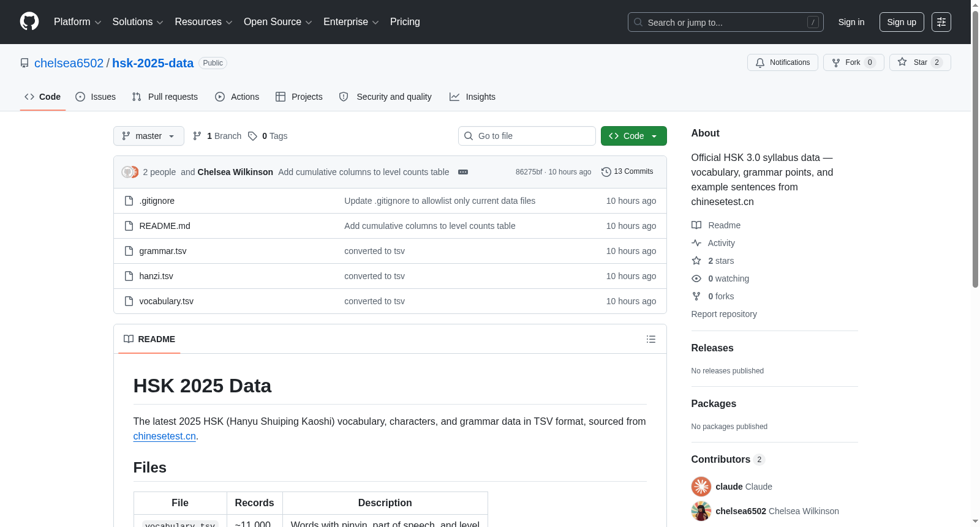
Task: Click the commit history clock icon
Action: pos(606,172)
